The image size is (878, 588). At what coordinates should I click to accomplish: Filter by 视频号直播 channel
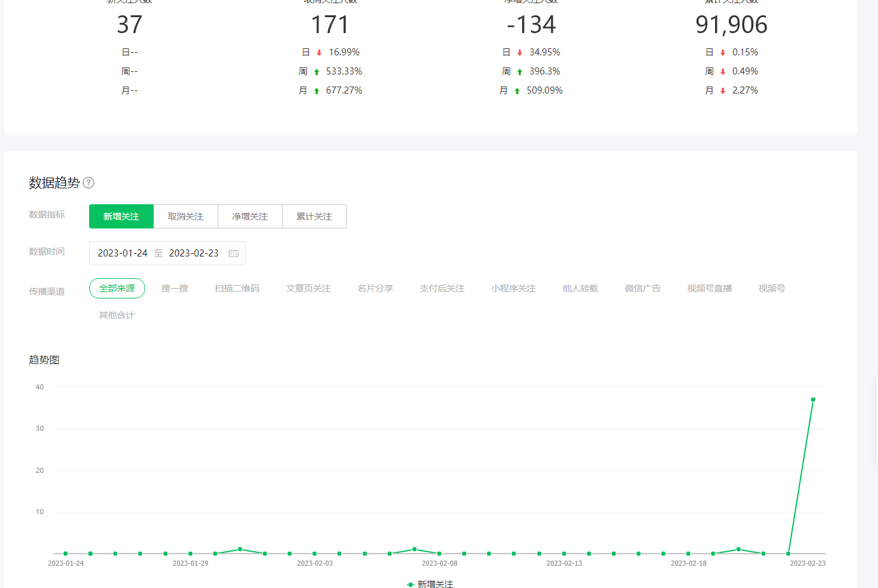click(x=709, y=288)
